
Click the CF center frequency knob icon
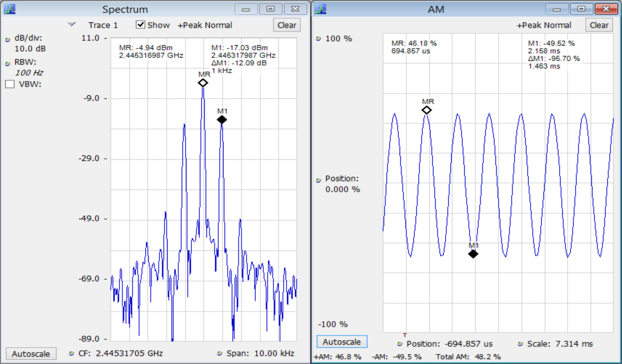[71, 353]
